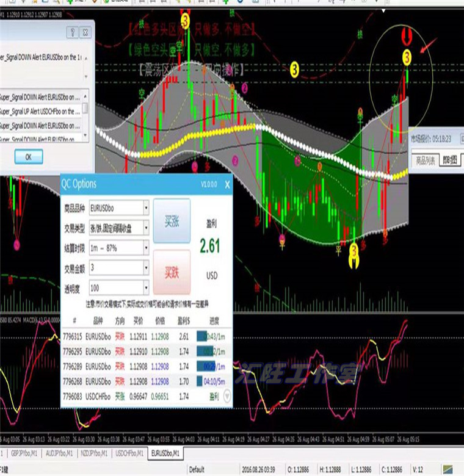Click the round down-arrow icon in order list
This screenshot has height=476, width=464.
227,397
